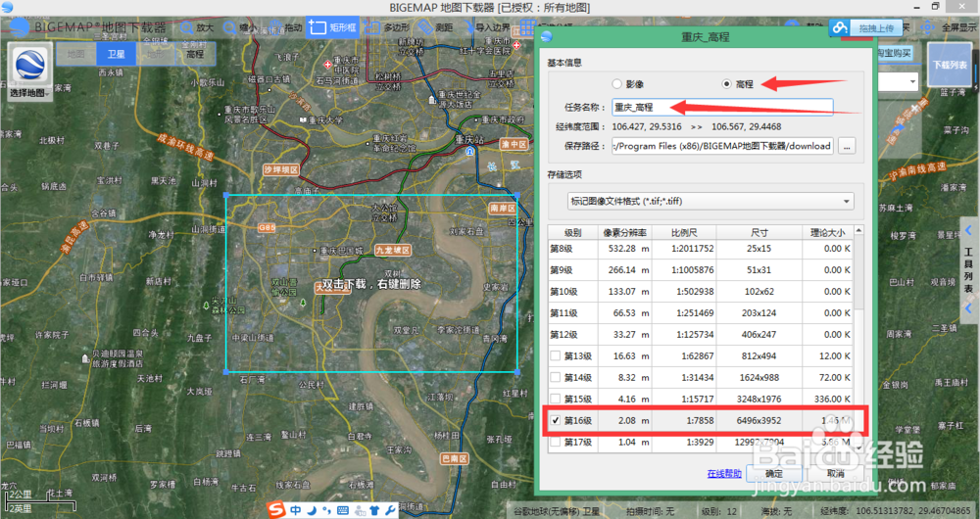Click the lower arrow of 工具列表 panel
The image size is (980, 519).
pos(969,308)
